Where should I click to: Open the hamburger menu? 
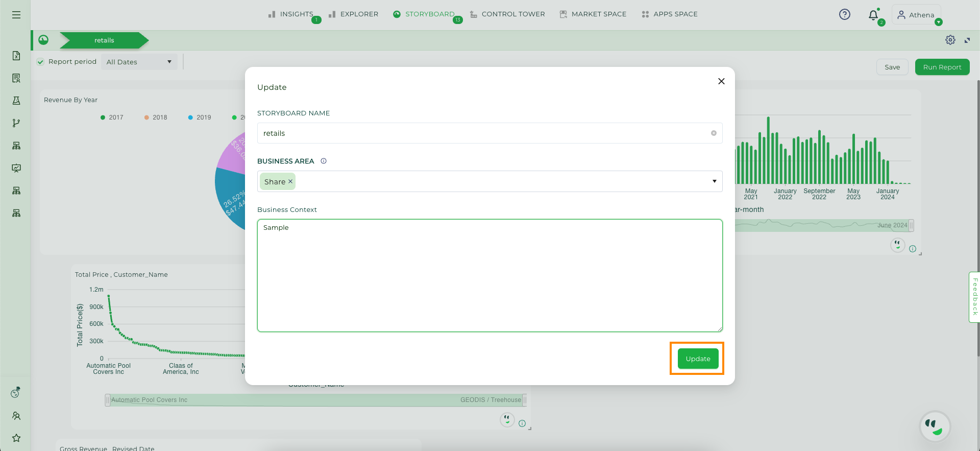(16, 15)
